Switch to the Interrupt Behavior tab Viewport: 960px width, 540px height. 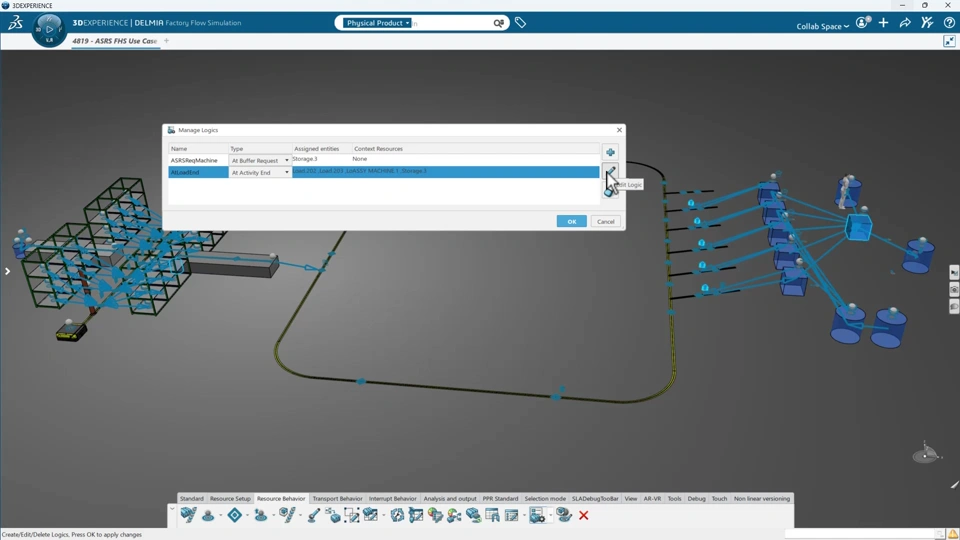(x=392, y=499)
